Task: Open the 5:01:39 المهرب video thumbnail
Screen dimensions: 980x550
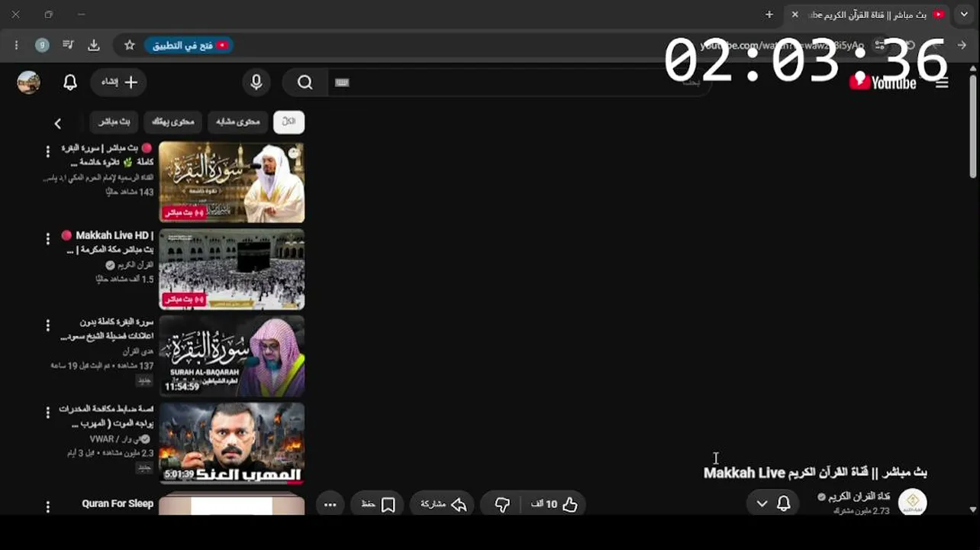Action: [x=232, y=443]
